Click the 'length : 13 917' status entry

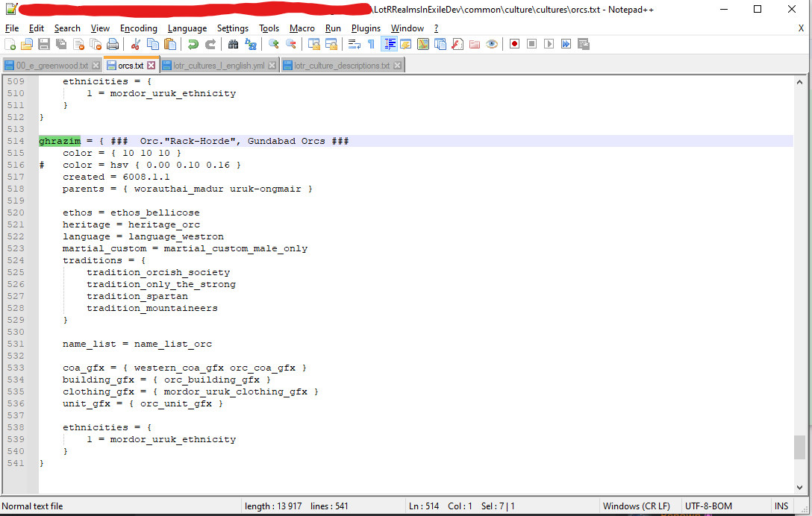pos(273,506)
